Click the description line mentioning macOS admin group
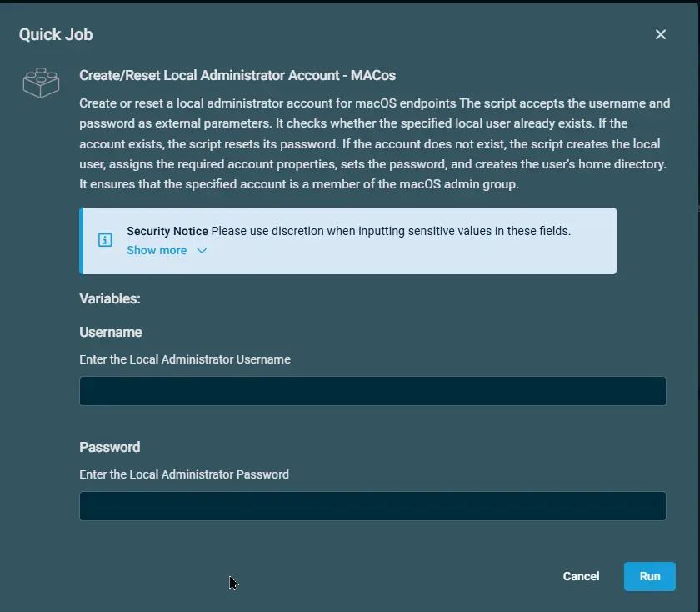Image resolution: width=700 pixels, height=612 pixels. (299, 184)
